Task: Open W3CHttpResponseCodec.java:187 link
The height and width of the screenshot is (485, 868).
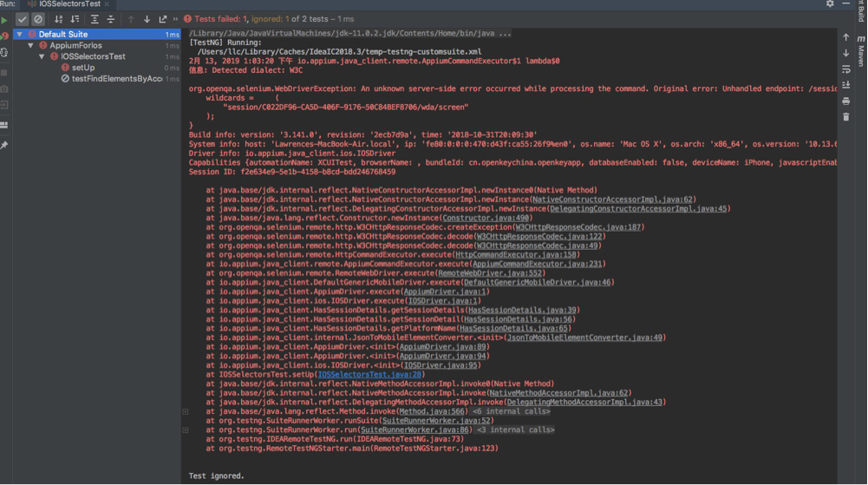Action: tap(578, 227)
